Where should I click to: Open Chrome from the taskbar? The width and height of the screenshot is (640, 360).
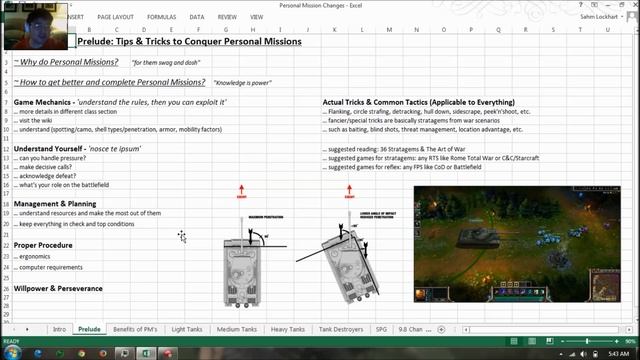coord(81,353)
